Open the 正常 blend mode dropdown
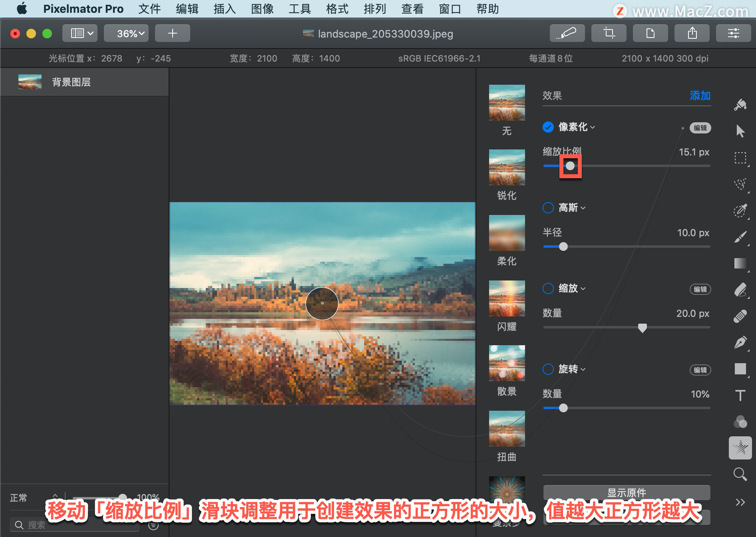 pos(34,498)
